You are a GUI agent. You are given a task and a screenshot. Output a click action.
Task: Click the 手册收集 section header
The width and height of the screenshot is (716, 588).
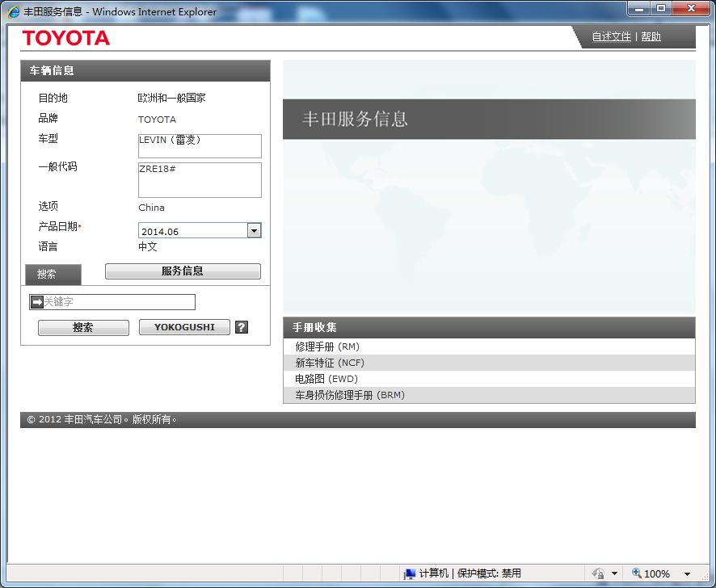pyautogui.click(x=489, y=327)
